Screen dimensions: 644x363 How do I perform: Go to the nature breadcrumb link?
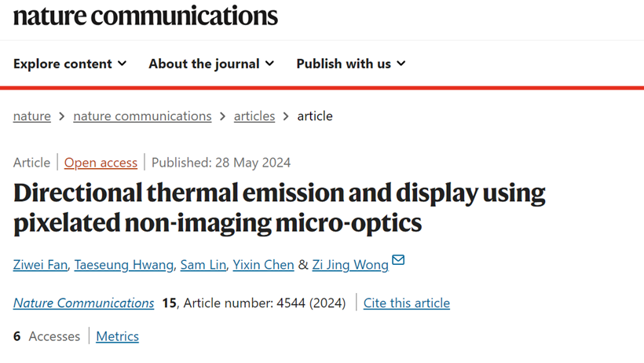pyautogui.click(x=32, y=116)
